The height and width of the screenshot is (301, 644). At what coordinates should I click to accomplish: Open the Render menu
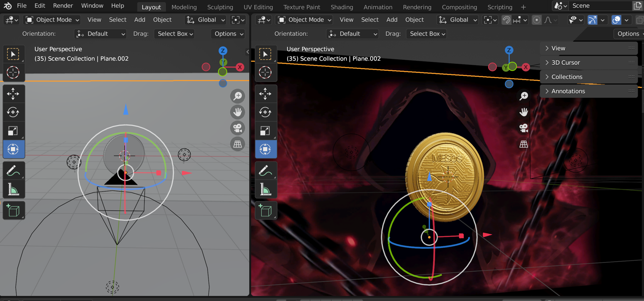(63, 6)
